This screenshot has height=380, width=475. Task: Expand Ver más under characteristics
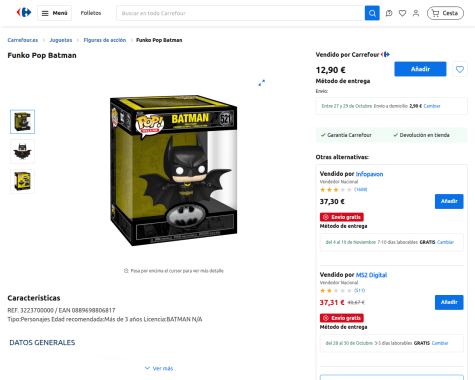point(159,368)
